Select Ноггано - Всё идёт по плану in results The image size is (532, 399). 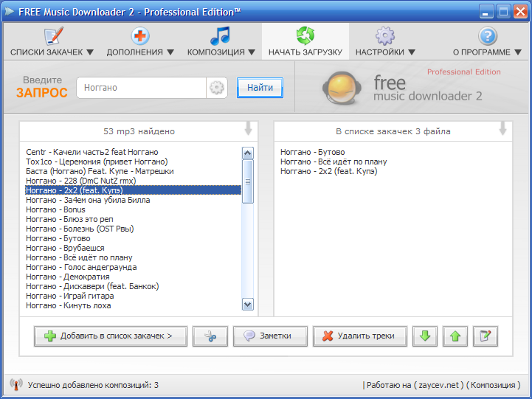pos(79,257)
